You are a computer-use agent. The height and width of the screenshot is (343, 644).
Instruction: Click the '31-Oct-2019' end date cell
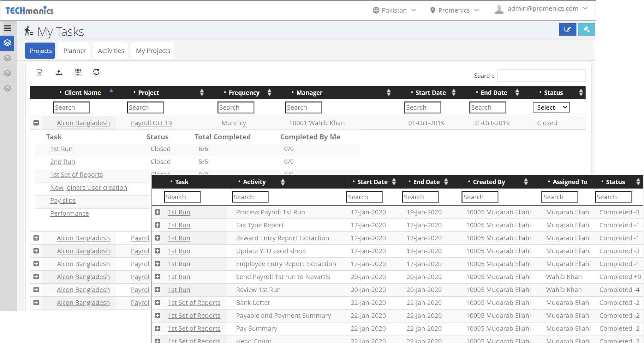tap(491, 123)
